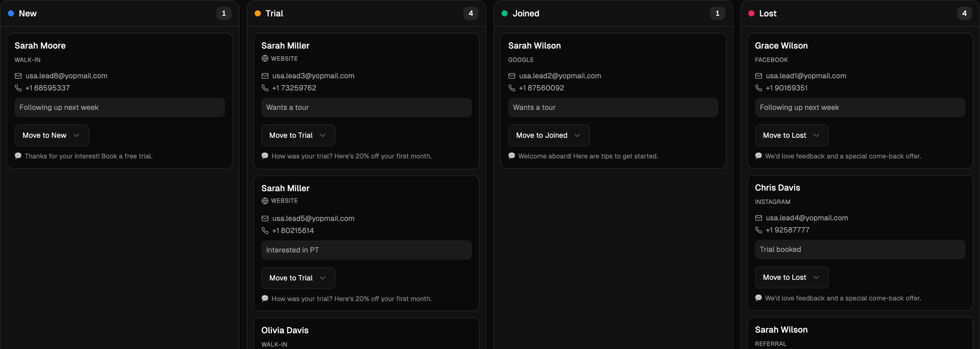The image size is (980, 349).
Task: Click envelope icon beside usa.lead3@yopmail.com
Action: [265, 76]
